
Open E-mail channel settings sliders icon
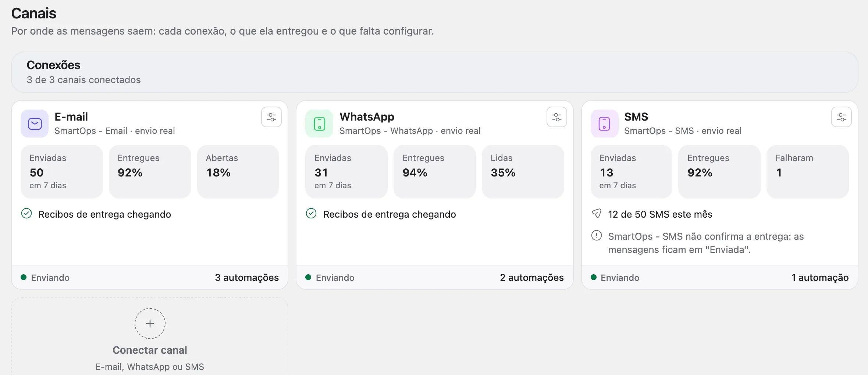coord(271,117)
